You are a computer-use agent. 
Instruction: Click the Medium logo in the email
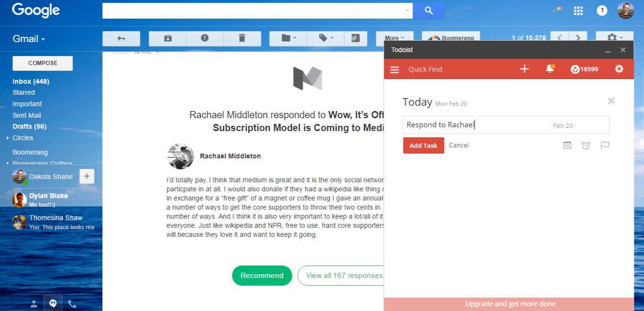307,78
